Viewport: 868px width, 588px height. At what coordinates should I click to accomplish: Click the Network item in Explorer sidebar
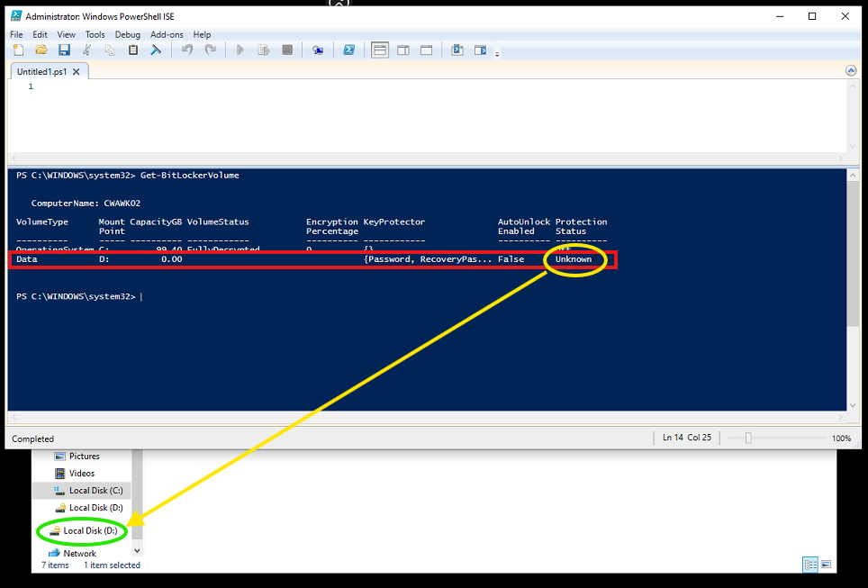point(79,554)
